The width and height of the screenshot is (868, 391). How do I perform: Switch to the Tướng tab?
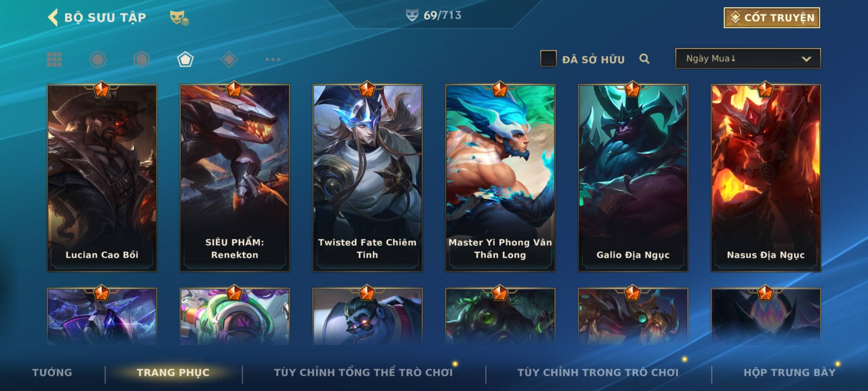pos(52,372)
